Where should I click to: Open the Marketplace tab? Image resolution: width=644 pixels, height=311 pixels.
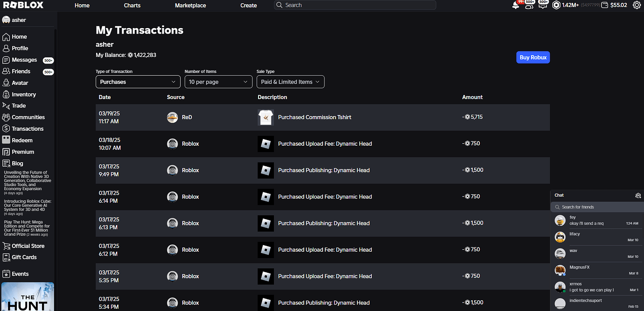pos(190,5)
